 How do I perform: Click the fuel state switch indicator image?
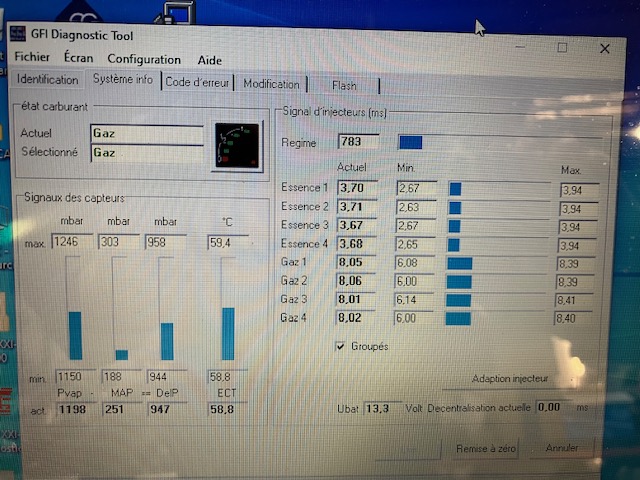pos(237,146)
